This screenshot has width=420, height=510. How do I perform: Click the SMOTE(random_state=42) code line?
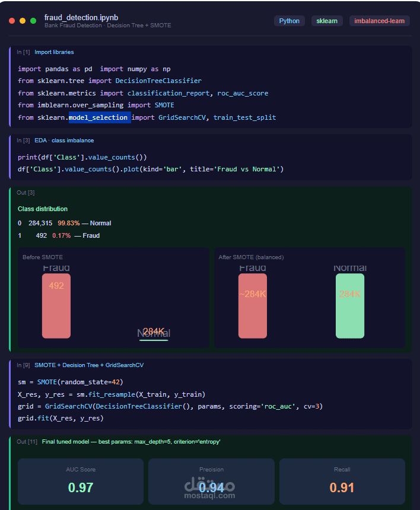point(70,382)
